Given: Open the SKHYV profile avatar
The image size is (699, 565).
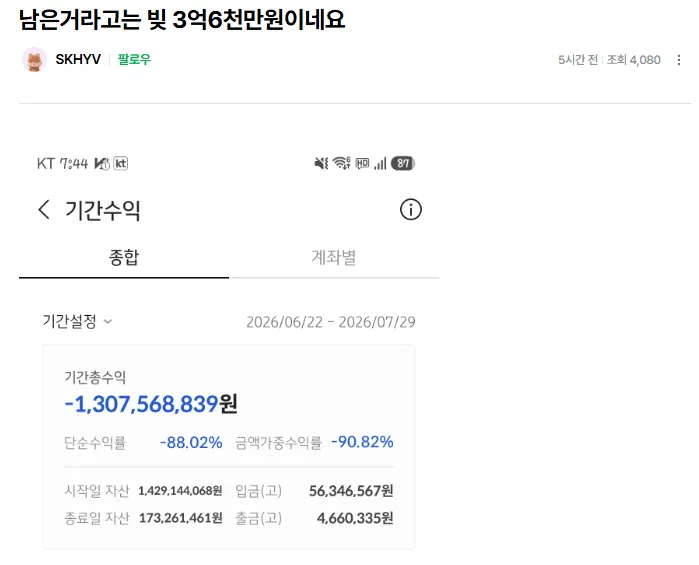Looking at the screenshot, I should pos(34,59).
